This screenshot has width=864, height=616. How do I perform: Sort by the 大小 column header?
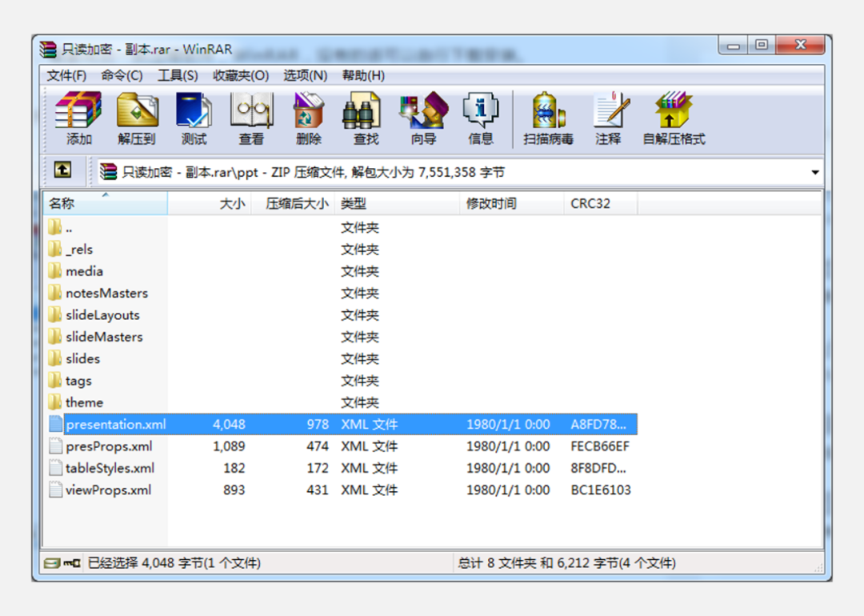210,203
